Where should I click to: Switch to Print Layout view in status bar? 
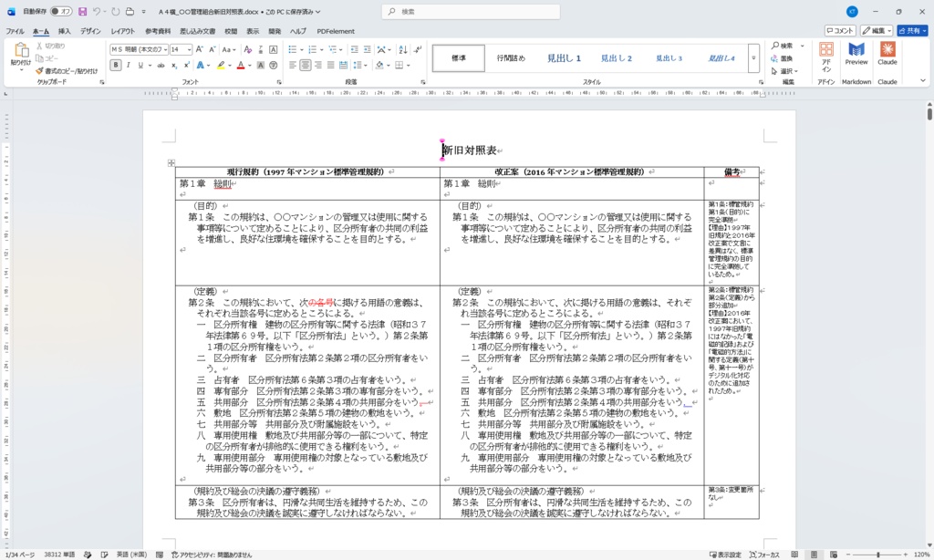(815, 555)
